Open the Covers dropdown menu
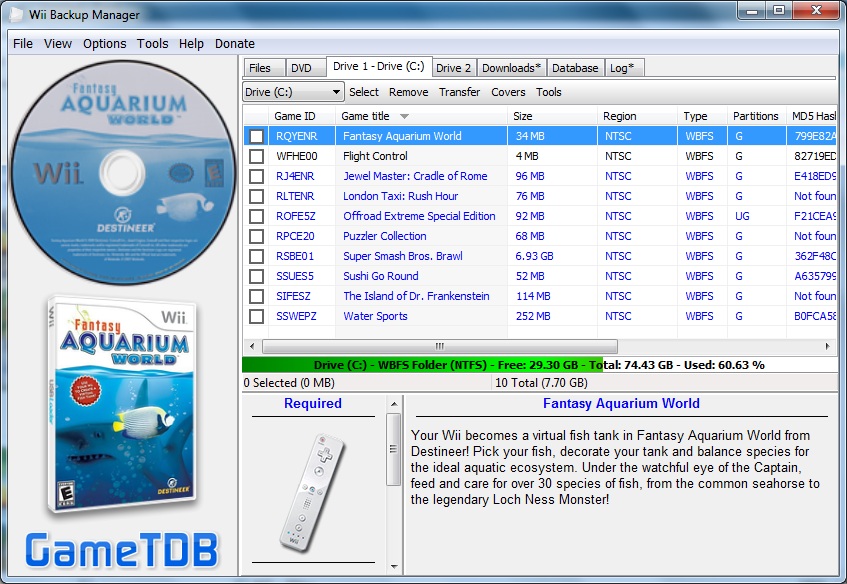This screenshot has width=847, height=584. (x=508, y=92)
